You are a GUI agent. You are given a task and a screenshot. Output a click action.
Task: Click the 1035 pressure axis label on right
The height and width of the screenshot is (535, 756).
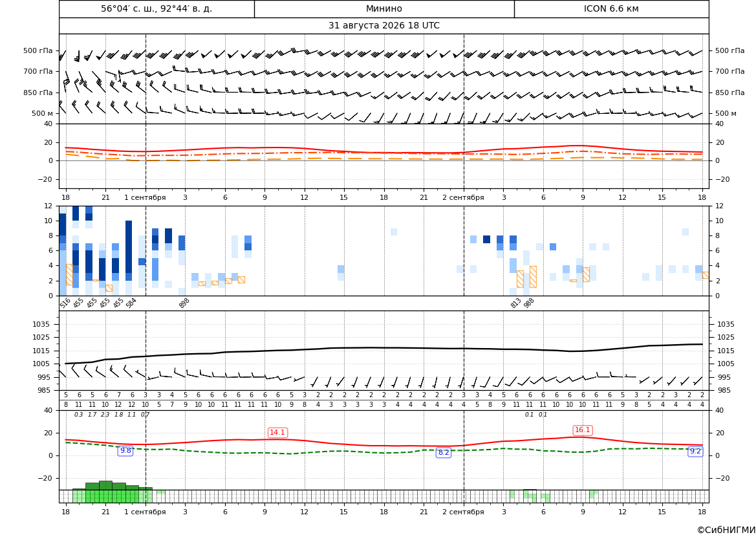(726, 324)
